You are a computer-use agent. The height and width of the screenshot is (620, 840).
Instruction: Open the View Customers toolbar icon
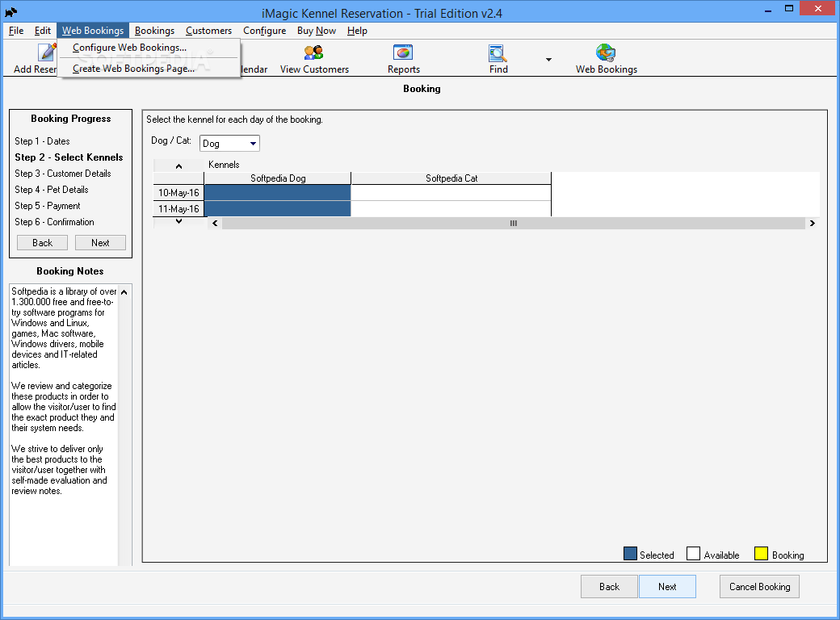(x=314, y=52)
